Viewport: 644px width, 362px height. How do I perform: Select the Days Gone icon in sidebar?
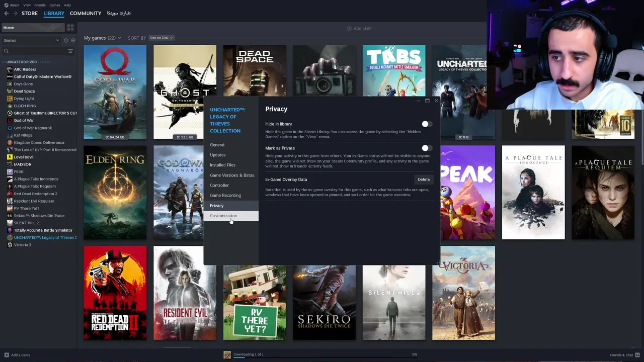(10, 84)
